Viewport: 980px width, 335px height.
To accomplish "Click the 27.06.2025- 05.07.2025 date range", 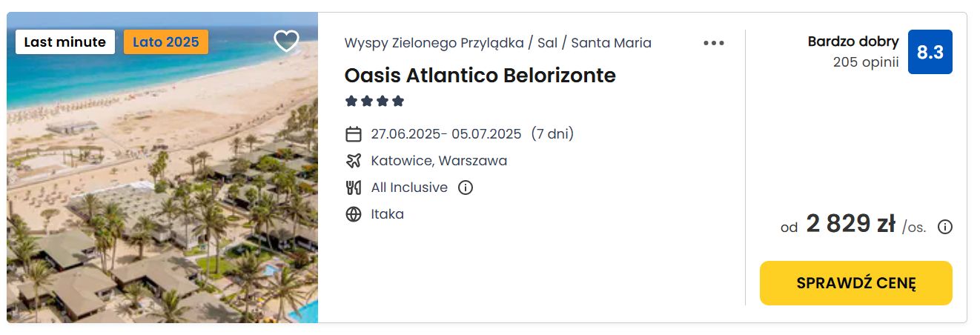I will 446,134.
